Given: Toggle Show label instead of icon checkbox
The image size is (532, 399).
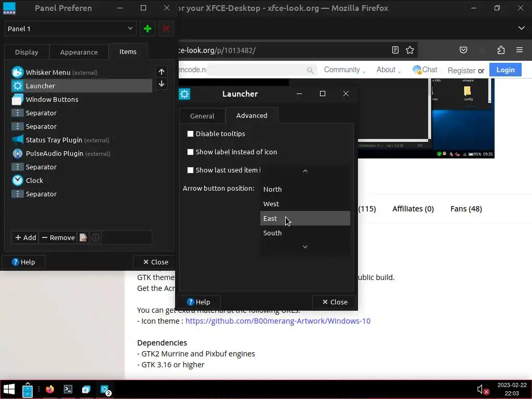Looking at the screenshot, I should tap(190, 152).
